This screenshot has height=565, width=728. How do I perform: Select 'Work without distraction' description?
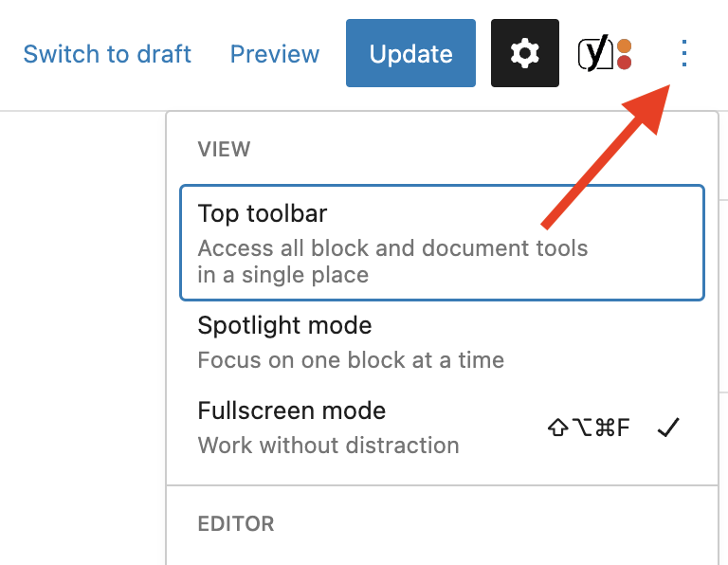point(328,446)
